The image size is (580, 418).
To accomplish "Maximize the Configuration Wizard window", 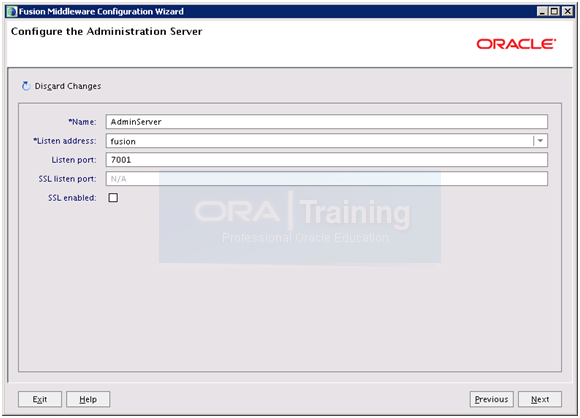I will [x=554, y=11].
